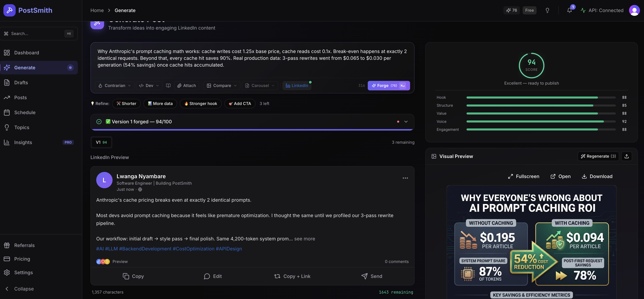Click the Hook score progress bar
The image size is (644, 299).
click(541, 97)
